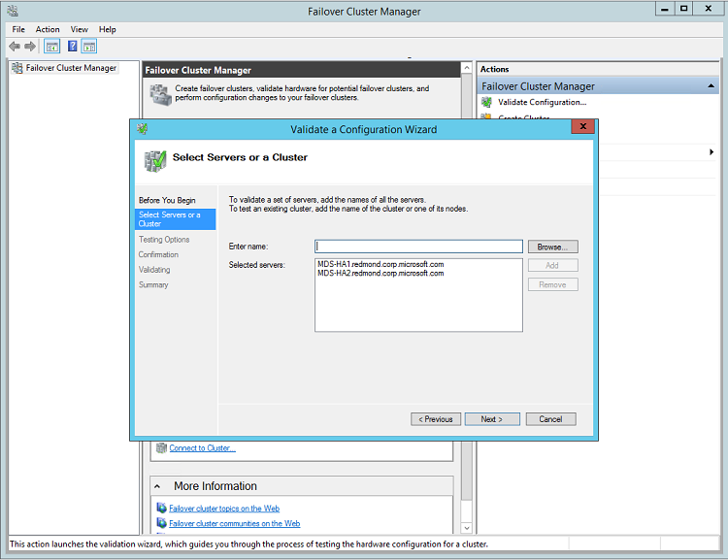The image size is (728, 560).
Task: Click the Testing Options step
Action: (164, 240)
